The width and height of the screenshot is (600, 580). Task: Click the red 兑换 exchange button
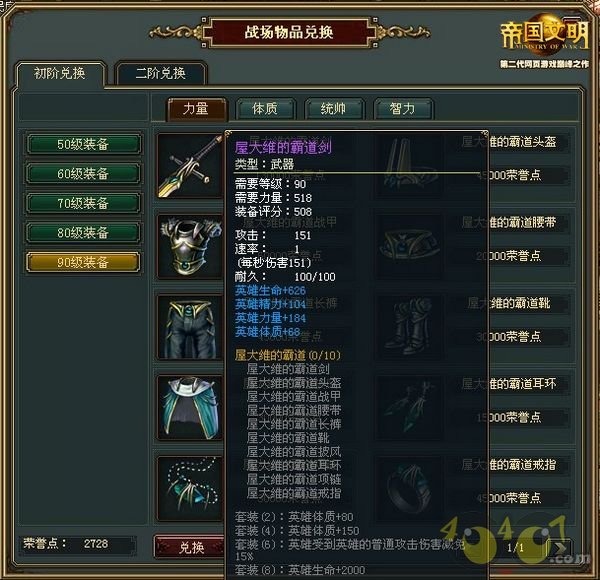[189, 547]
